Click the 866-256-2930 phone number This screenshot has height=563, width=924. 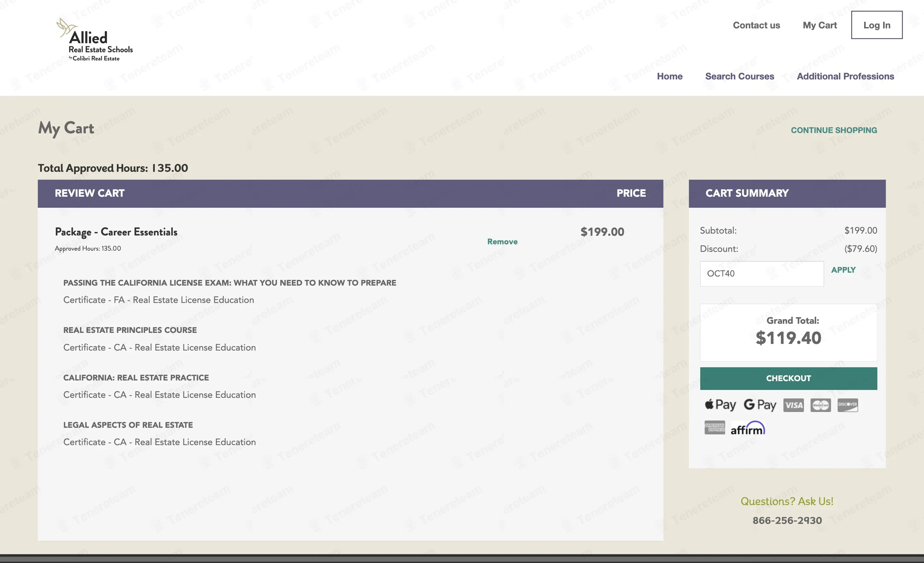tap(787, 520)
